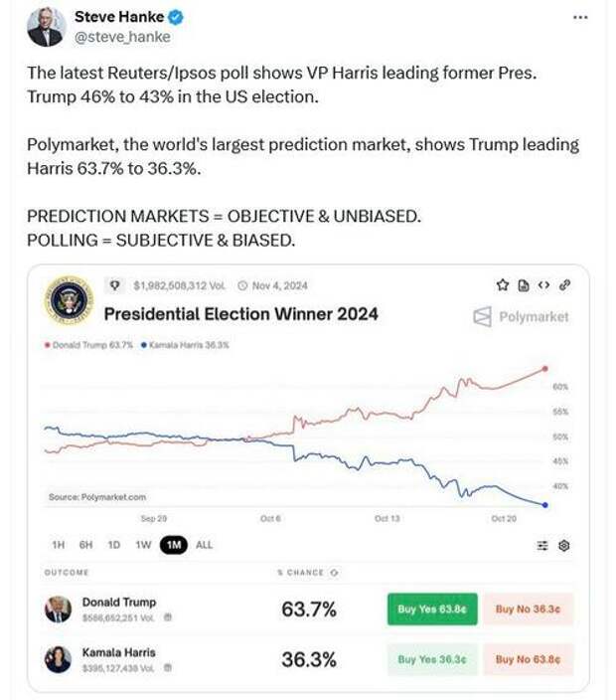Click the trophy icon before volume
The height and width of the screenshot is (700, 616).
[117, 285]
